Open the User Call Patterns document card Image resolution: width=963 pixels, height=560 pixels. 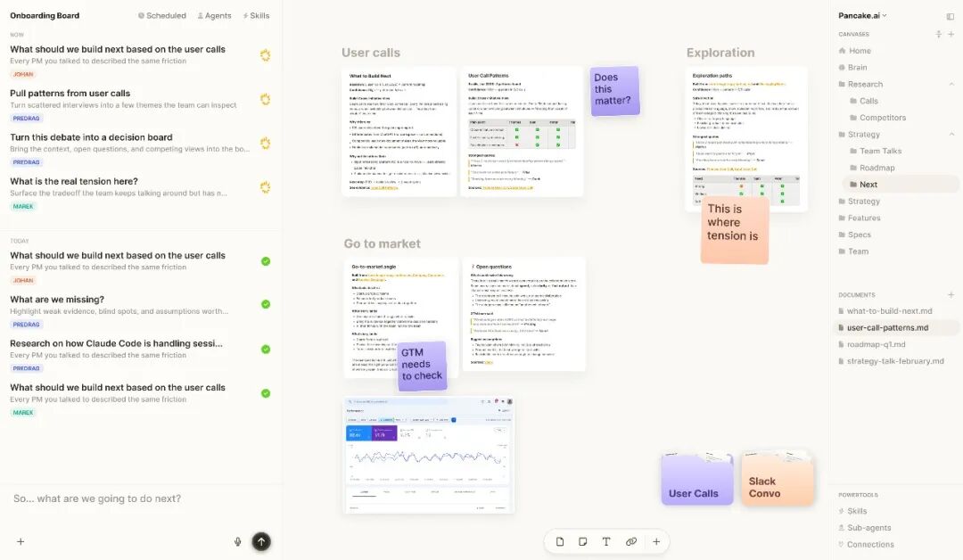[522, 131]
